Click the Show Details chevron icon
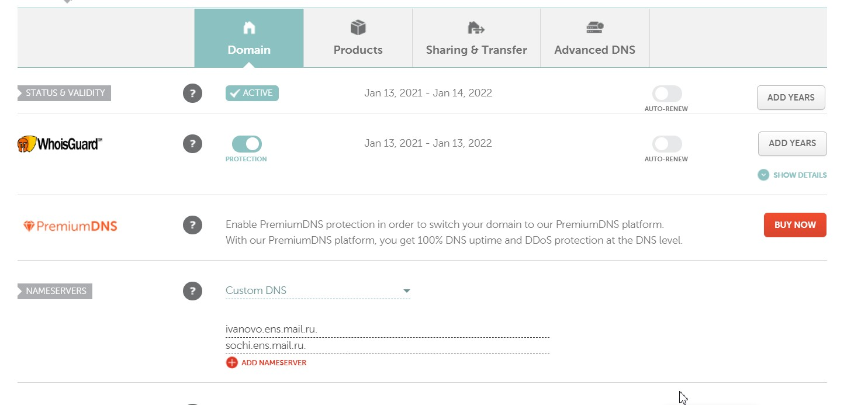 pos(763,175)
